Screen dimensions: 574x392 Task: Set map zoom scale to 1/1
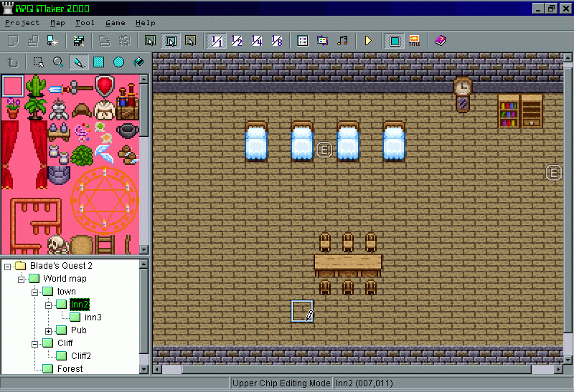[x=217, y=41]
